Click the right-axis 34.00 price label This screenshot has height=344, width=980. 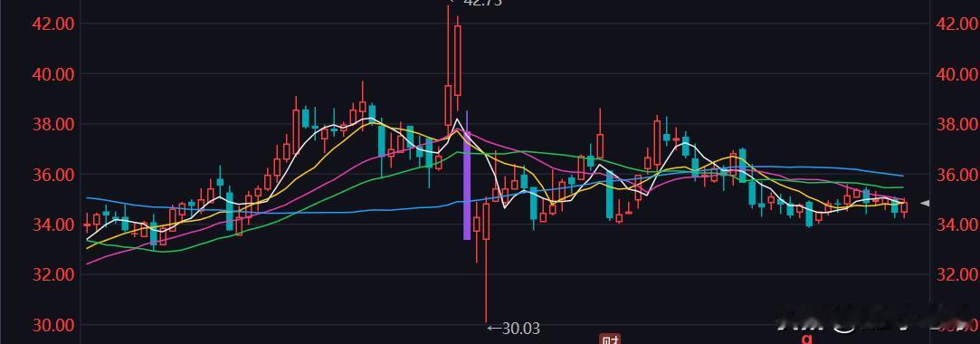pos(956,224)
